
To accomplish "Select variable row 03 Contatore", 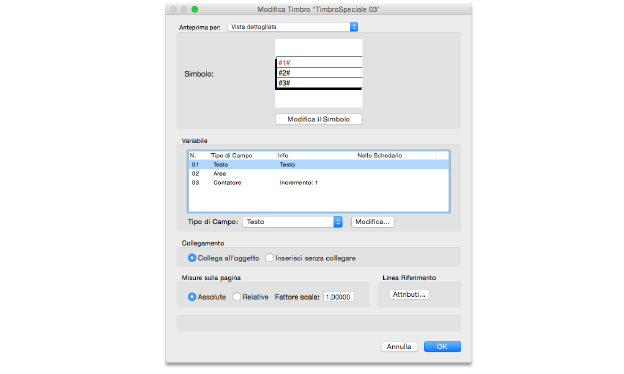I will click(x=319, y=183).
